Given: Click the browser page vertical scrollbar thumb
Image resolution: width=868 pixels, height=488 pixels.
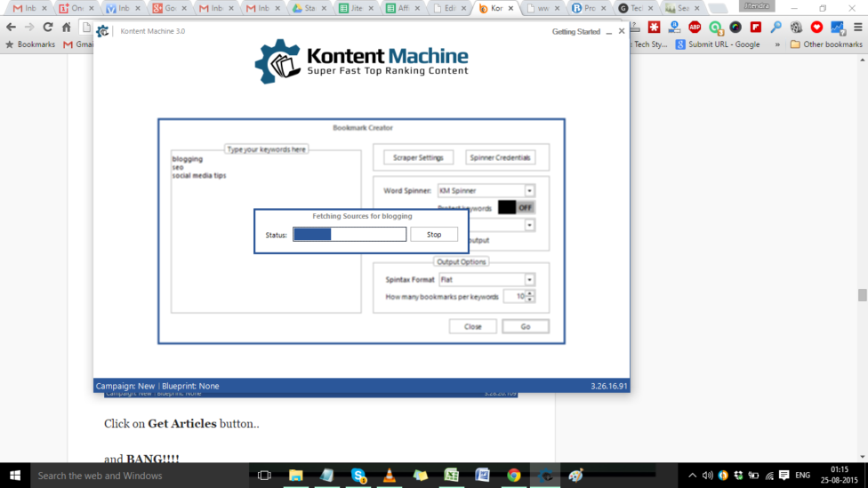Looking at the screenshot, I should 862,295.
